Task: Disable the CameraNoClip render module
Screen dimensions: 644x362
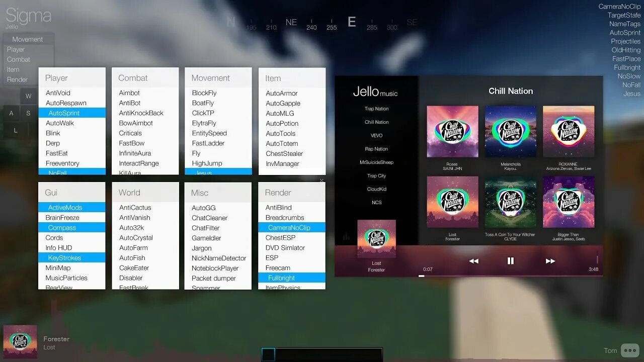Action: 292,228
